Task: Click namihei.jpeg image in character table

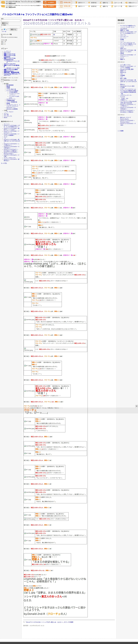Action: coord(35,35)
